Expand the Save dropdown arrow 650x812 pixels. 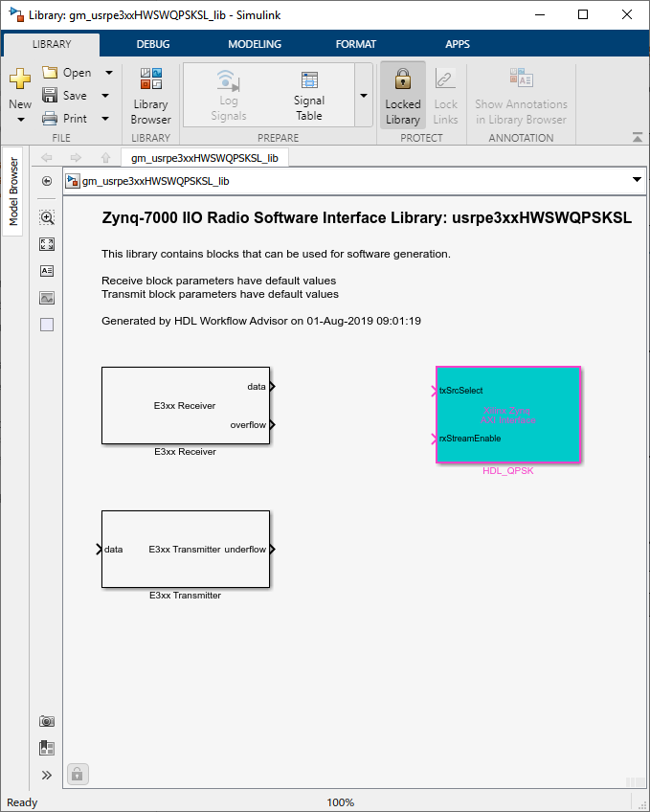(105, 96)
